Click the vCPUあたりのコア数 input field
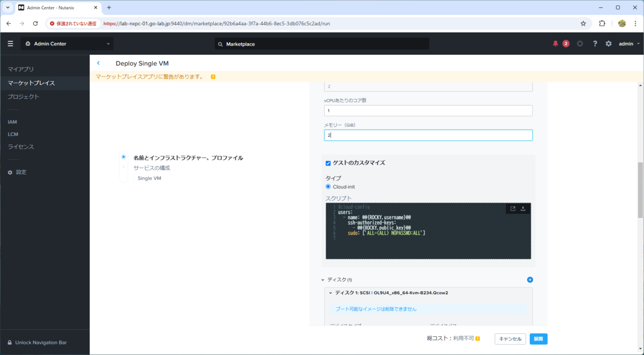 pyautogui.click(x=428, y=111)
